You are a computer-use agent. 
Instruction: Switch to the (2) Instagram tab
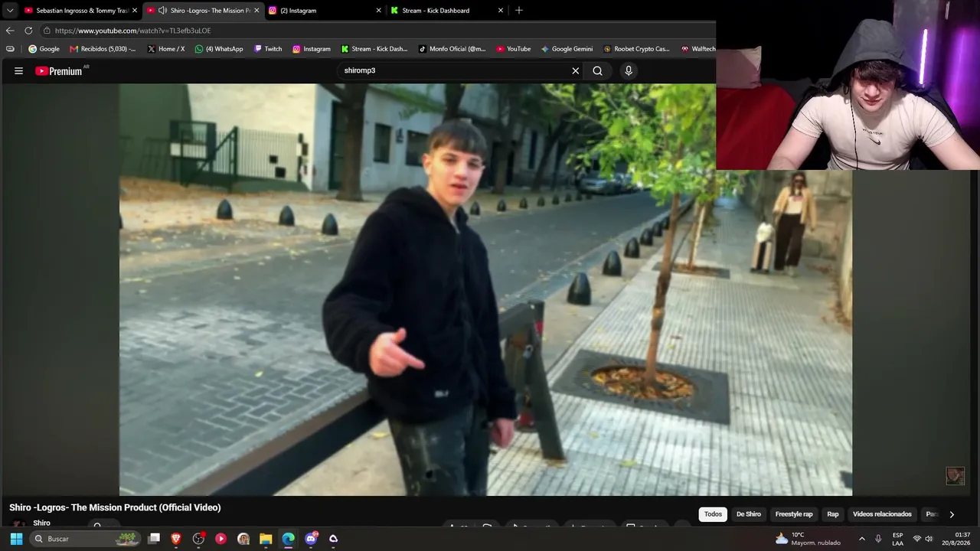pyautogui.click(x=325, y=11)
